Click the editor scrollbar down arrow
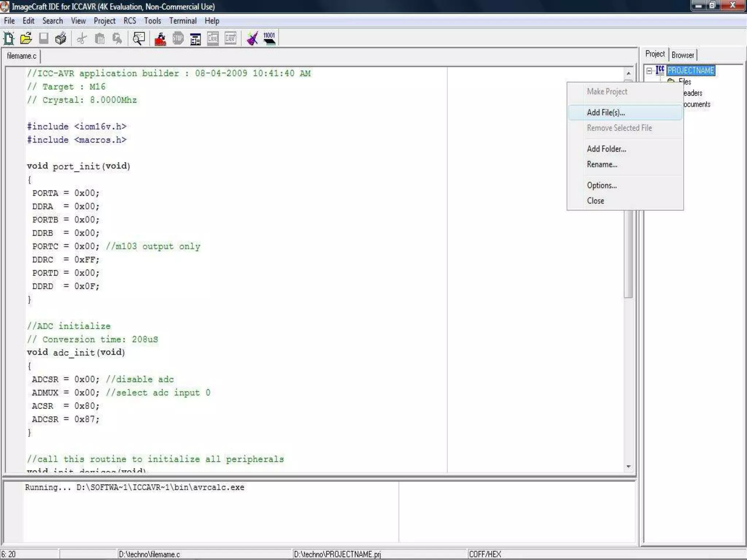This screenshot has width=747, height=560. (628, 466)
